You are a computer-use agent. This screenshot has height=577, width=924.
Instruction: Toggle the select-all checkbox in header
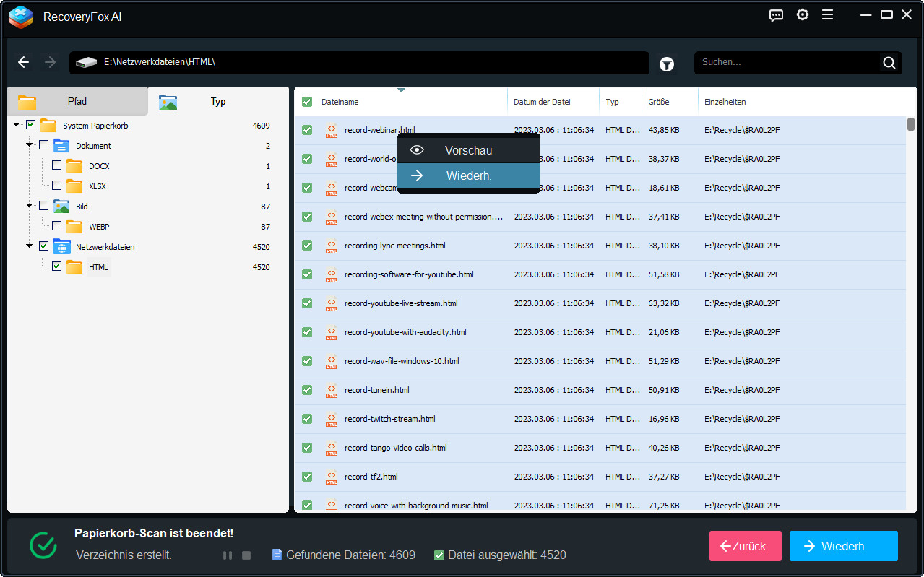coord(307,102)
